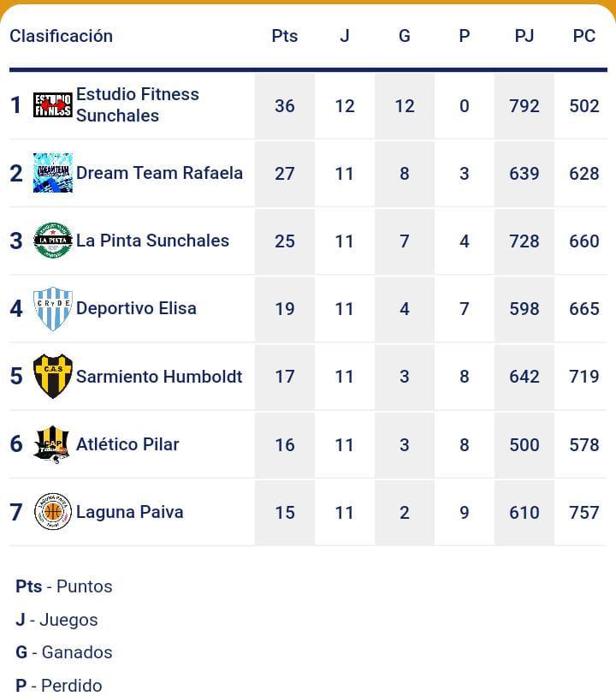The height and width of the screenshot is (696, 616).
Task: Open Deportivo Elisa team name link
Action: tap(136, 308)
